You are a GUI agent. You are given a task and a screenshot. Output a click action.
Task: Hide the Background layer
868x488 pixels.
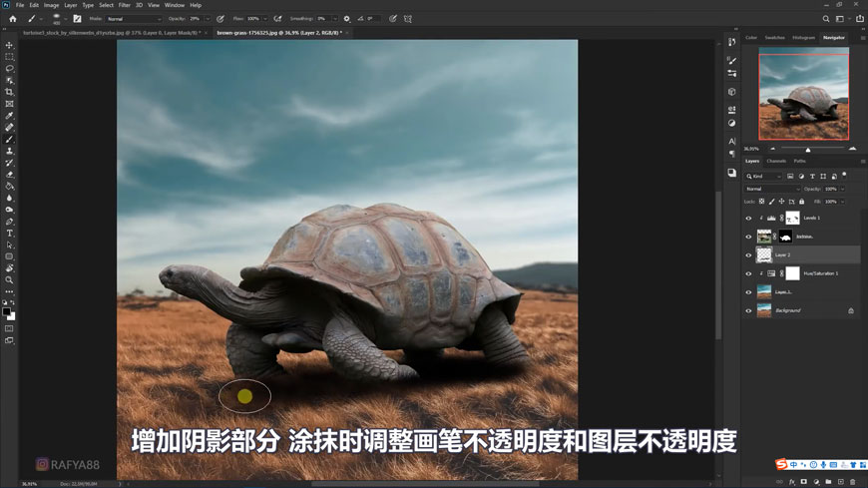pos(748,310)
